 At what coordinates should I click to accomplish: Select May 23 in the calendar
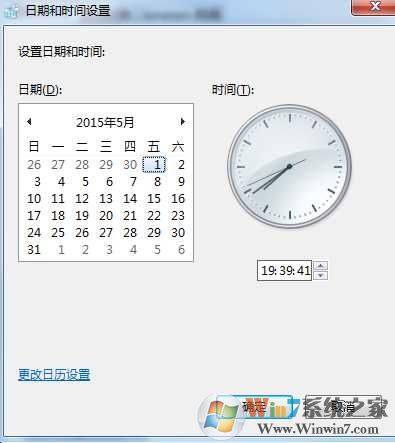click(178, 216)
